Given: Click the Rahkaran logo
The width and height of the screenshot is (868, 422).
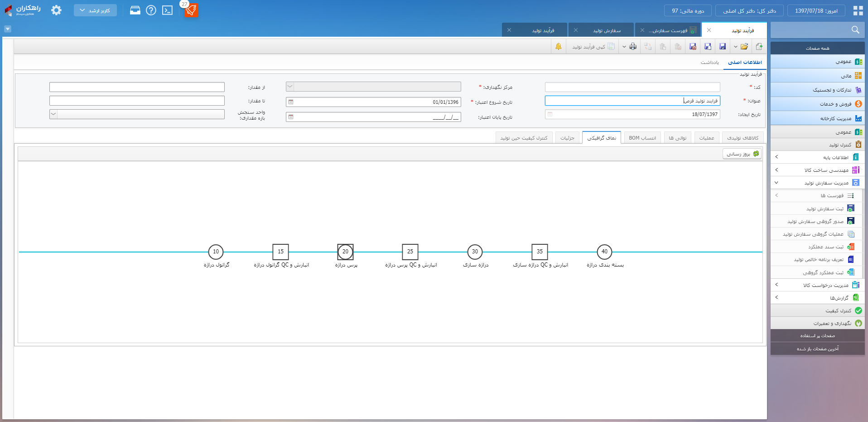Looking at the screenshot, I should pyautogui.click(x=23, y=10).
